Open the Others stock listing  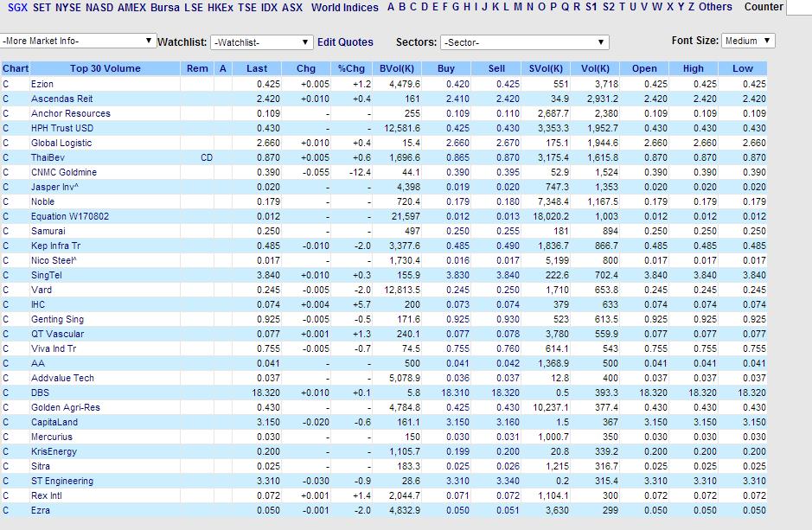click(715, 7)
